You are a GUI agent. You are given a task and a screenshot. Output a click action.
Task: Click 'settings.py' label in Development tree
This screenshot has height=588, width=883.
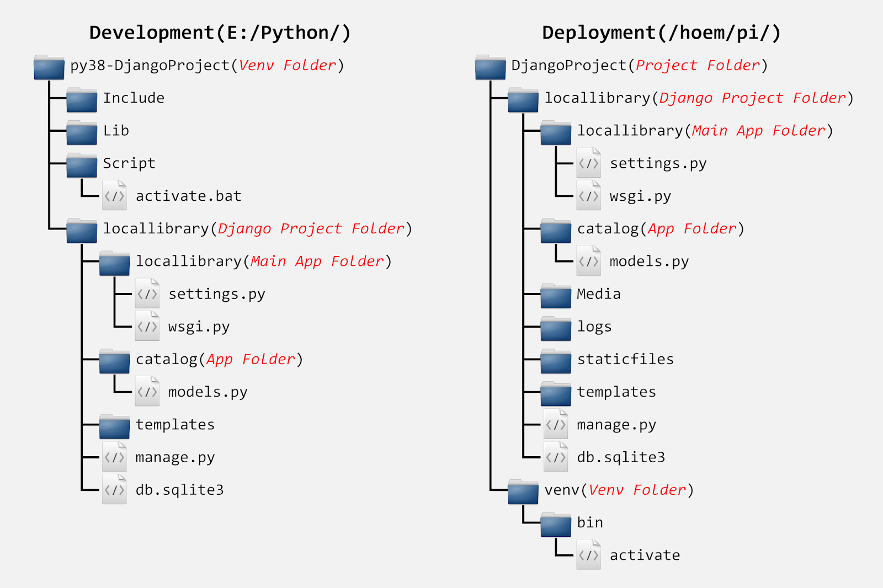[217, 295]
